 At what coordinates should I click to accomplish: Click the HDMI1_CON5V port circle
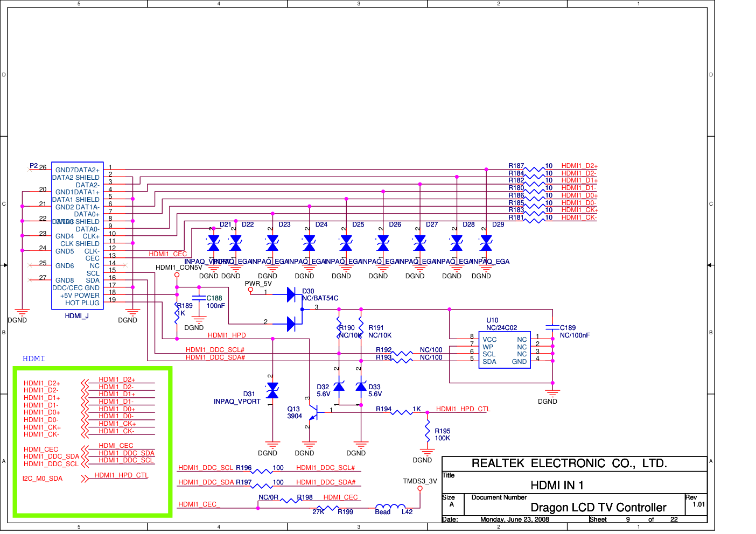177,275
